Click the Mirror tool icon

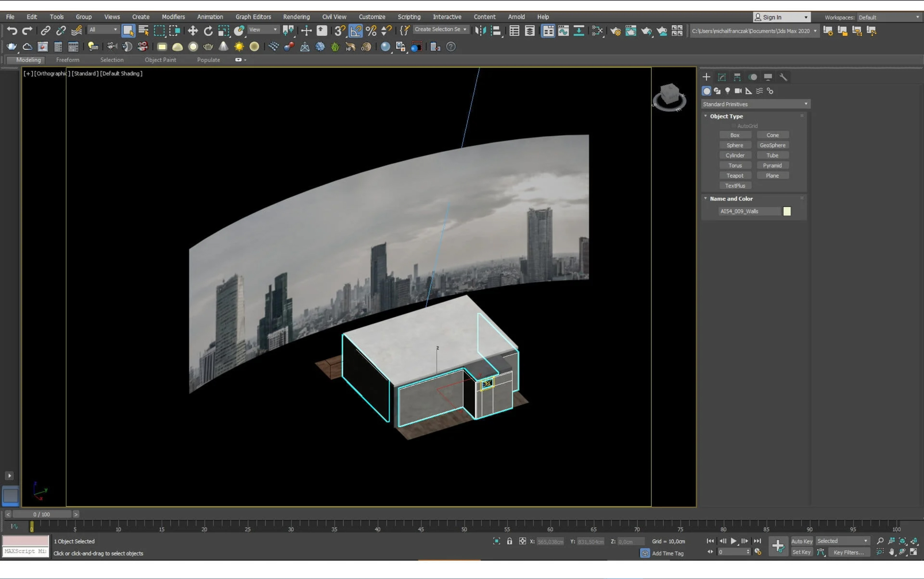coord(480,31)
